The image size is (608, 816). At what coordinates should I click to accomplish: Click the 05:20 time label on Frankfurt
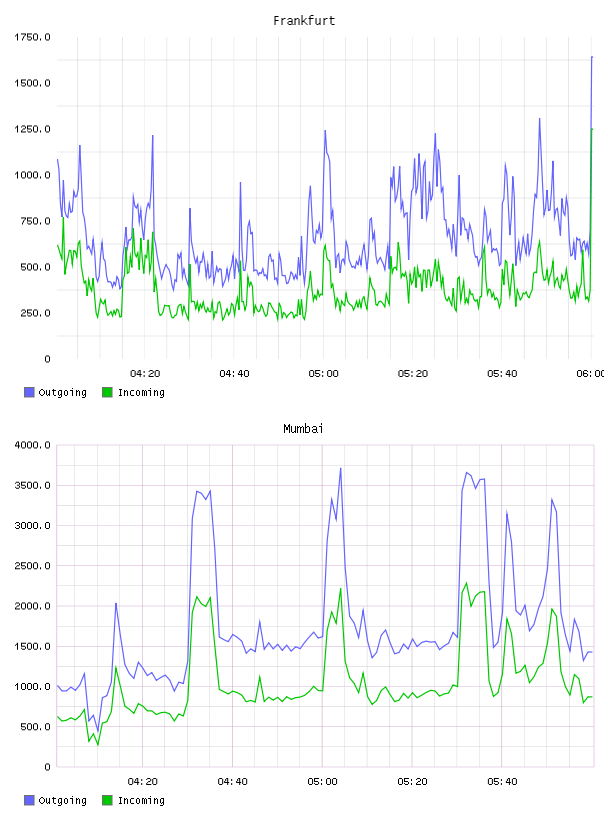(413, 374)
